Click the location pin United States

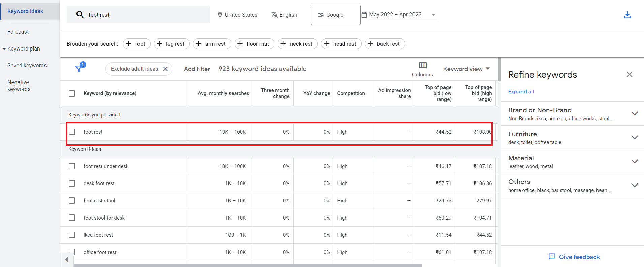tap(237, 15)
